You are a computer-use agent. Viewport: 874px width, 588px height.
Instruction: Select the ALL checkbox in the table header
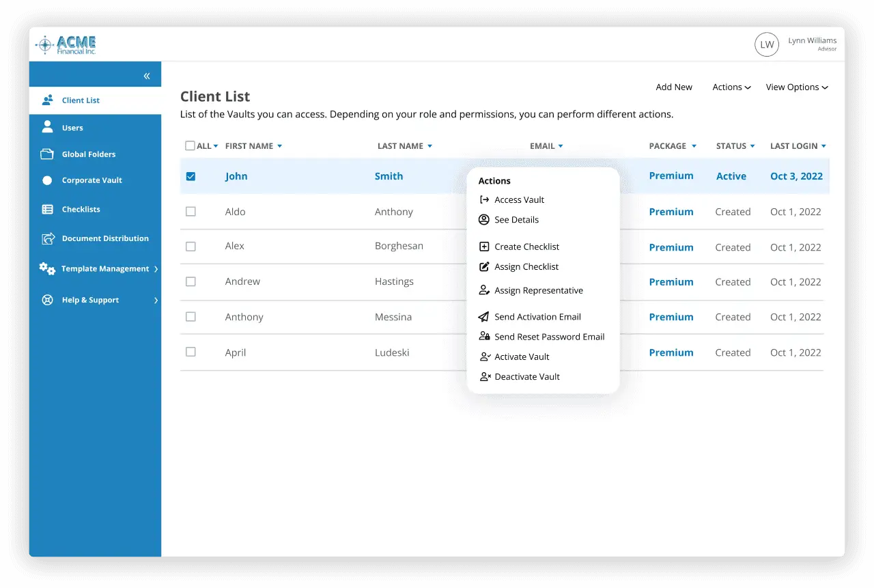[x=190, y=145]
